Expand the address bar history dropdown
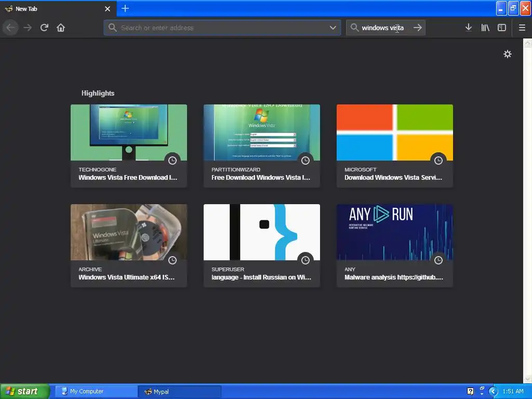Viewport: 532px width, 399px height. (333, 28)
